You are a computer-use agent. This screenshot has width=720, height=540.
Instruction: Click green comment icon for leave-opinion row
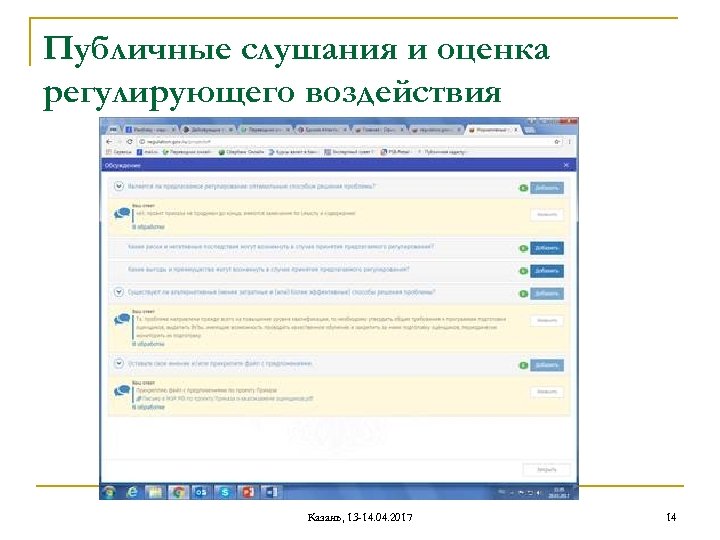coord(523,366)
